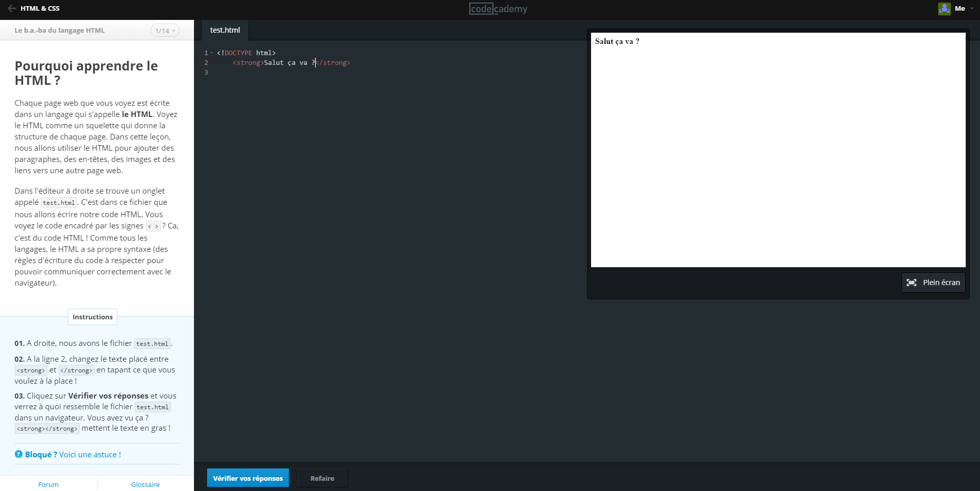Click the Refaire reset button
The width and height of the screenshot is (980, 491).
click(322, 478)
